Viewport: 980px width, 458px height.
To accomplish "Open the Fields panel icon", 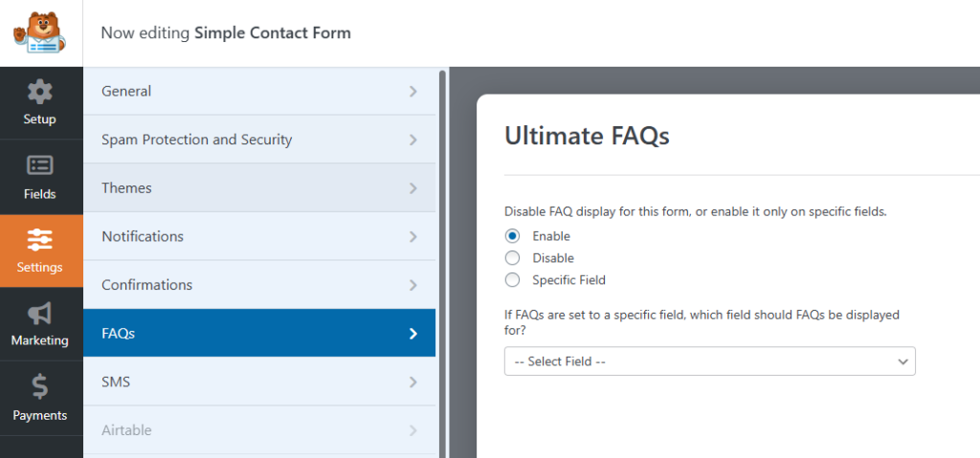I will click(x=39, y=166).
